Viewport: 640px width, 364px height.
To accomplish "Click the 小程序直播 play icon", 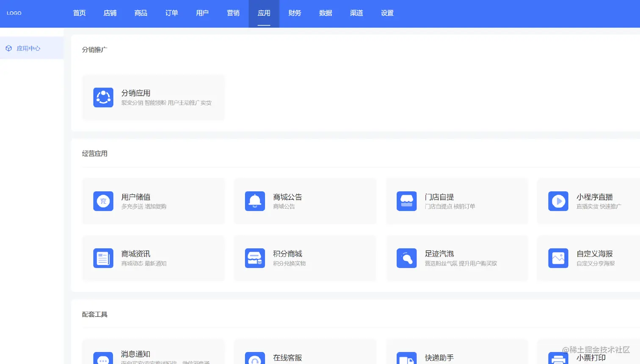I will (558, 201).
